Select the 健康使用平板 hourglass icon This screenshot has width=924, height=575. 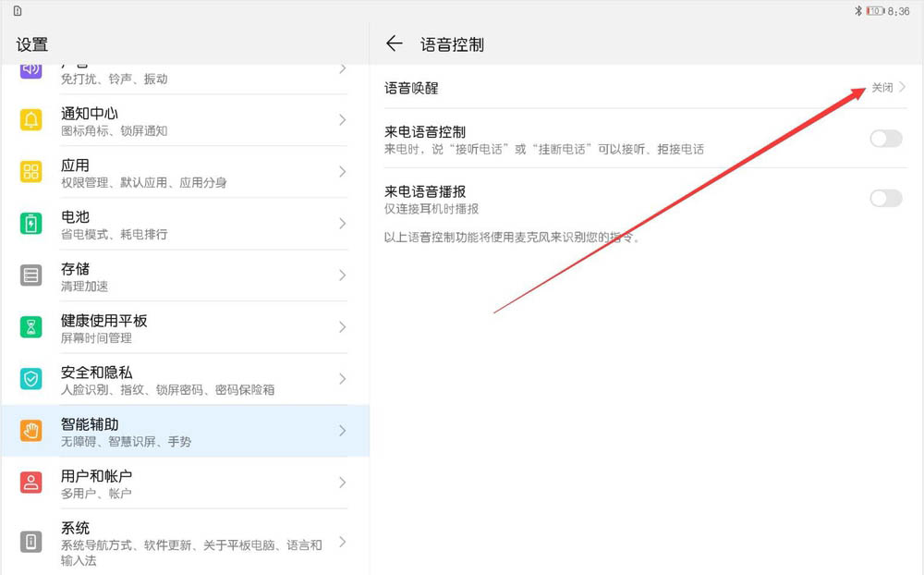click(x=30, y=327)
